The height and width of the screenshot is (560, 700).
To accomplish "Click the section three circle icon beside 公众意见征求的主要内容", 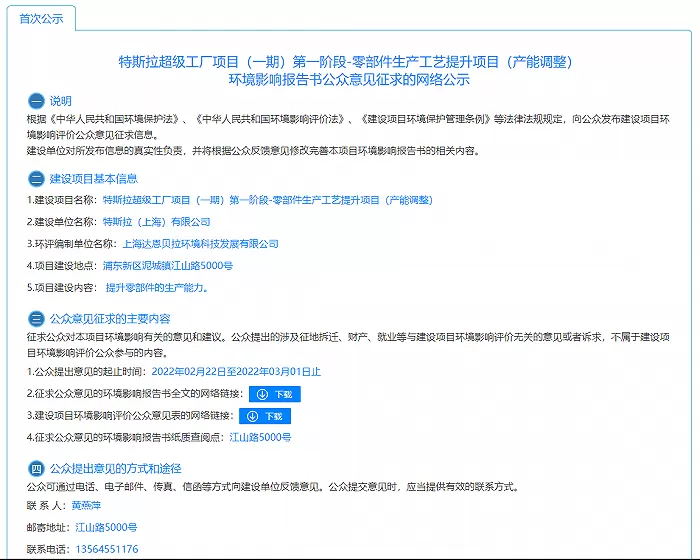I will 36,319.
